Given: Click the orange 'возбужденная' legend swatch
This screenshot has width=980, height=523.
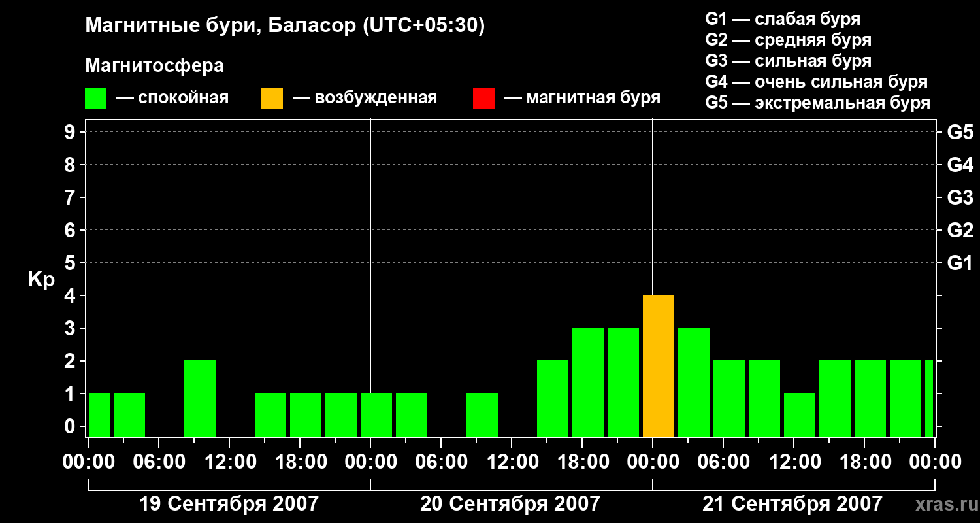Looking at the screenshot, I should tap(272, 99).
